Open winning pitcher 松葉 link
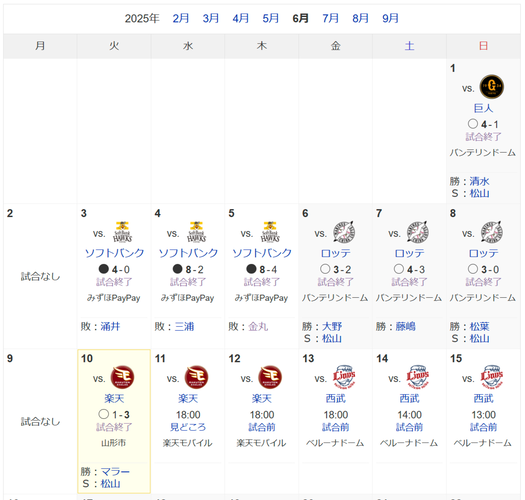This screenshot has width=525, height=500. pyautogui.click(x=479, y=327)
